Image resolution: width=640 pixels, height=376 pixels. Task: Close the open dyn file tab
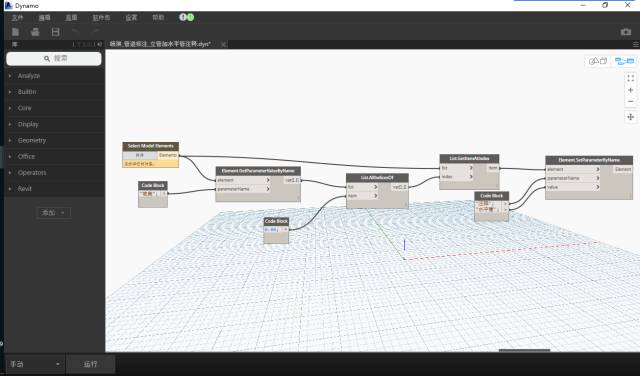click(x=223, y=44)
